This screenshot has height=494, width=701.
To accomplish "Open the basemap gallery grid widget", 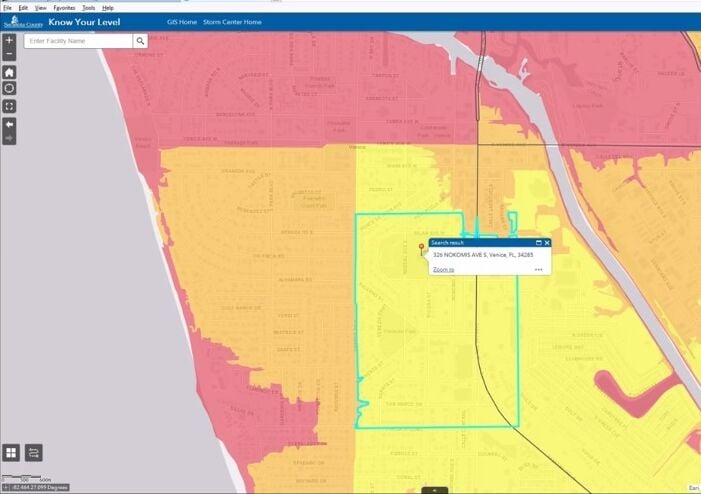I will (x=11, y=453).
